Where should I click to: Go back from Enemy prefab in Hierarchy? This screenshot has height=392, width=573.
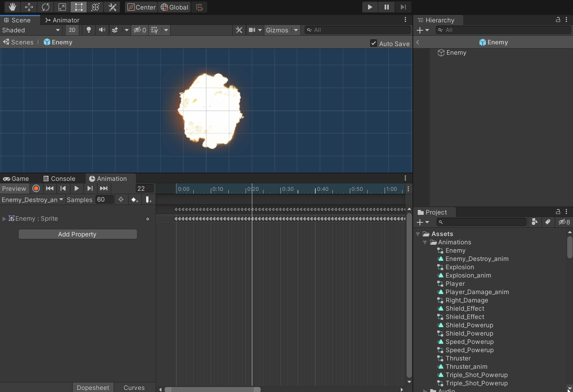(x=418, y=42)
